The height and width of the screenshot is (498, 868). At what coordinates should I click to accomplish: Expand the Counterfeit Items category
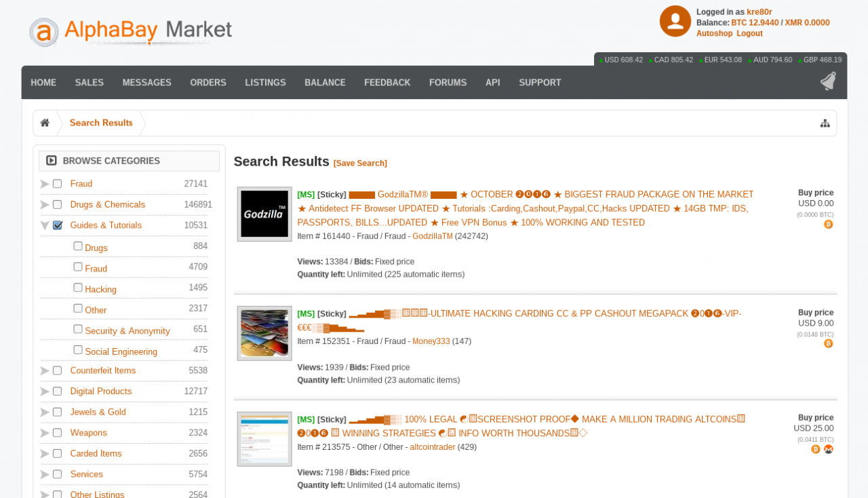[x=43, y=370]
